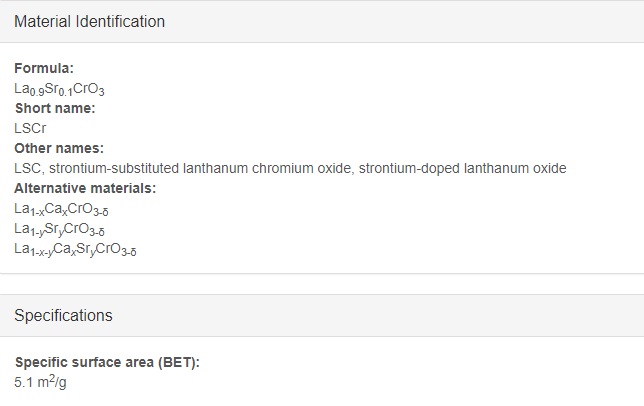Click the LSC abbreviation in other names

coord(28,168)
